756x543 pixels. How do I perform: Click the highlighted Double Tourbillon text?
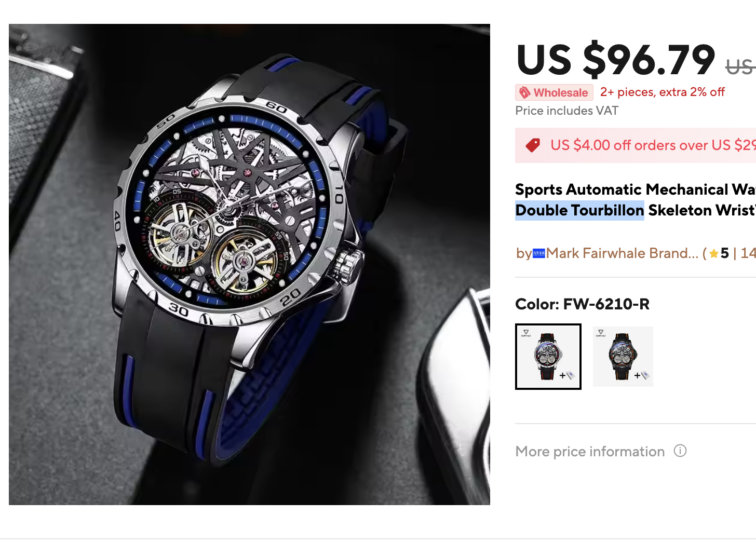[579, 210]
